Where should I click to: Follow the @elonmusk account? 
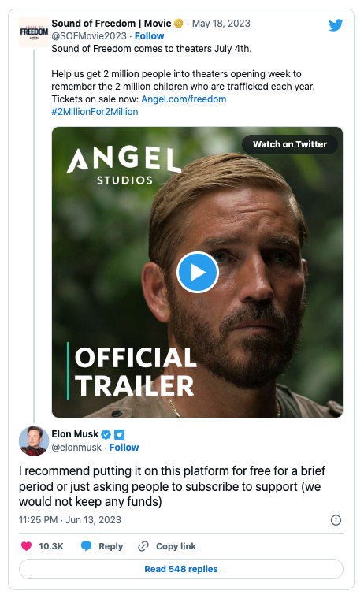coord(124,448)
